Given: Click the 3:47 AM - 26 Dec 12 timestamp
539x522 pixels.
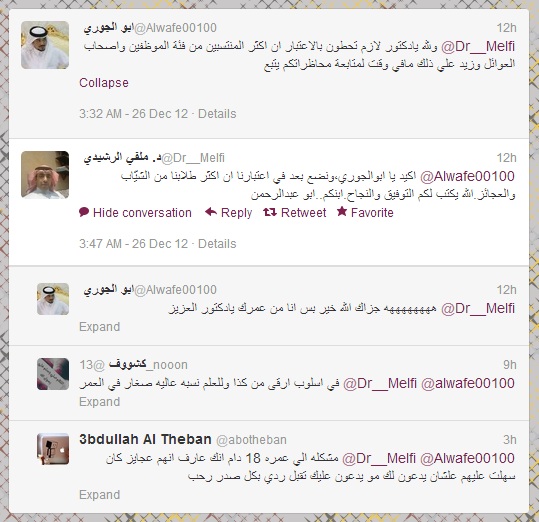Looking at the screenshot, I should click(134, 244).
